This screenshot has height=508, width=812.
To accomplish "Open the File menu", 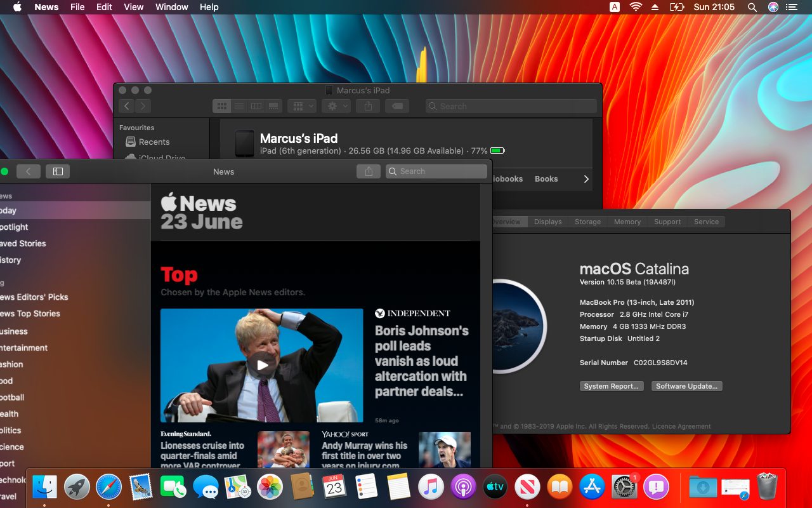I will pyautogui.click(x=77, y=7).
